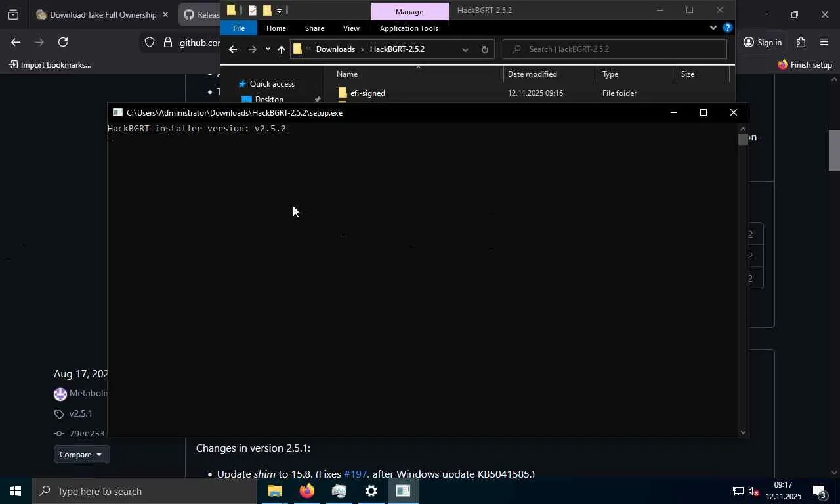Go up one folder level in Explorer
This screenshot has height=504, width=840.
pos(282,49)
